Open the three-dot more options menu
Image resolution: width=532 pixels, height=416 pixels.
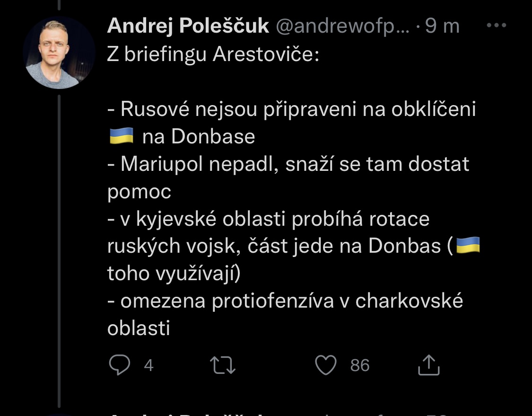coord(496,26)
